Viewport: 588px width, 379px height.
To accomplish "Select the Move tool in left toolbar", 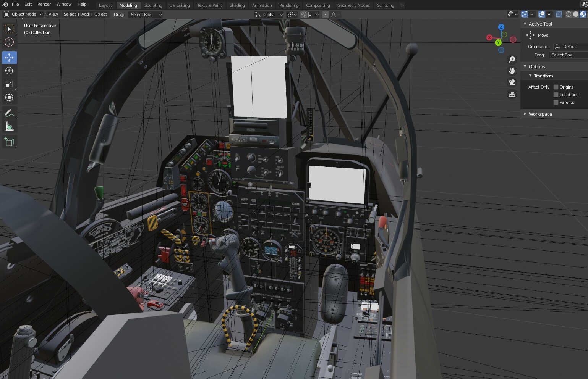I will point(9,57).
